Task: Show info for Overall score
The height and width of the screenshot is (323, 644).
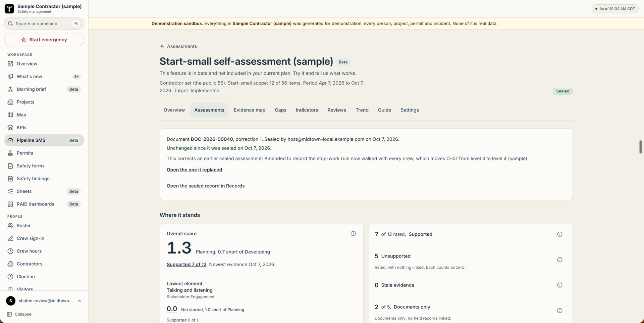Action: (353, 234)
